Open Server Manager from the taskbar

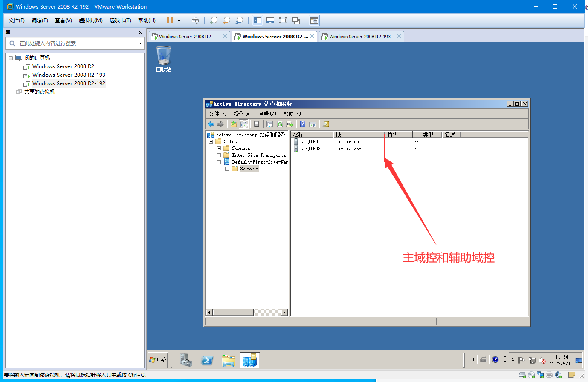tap(186, 360)
